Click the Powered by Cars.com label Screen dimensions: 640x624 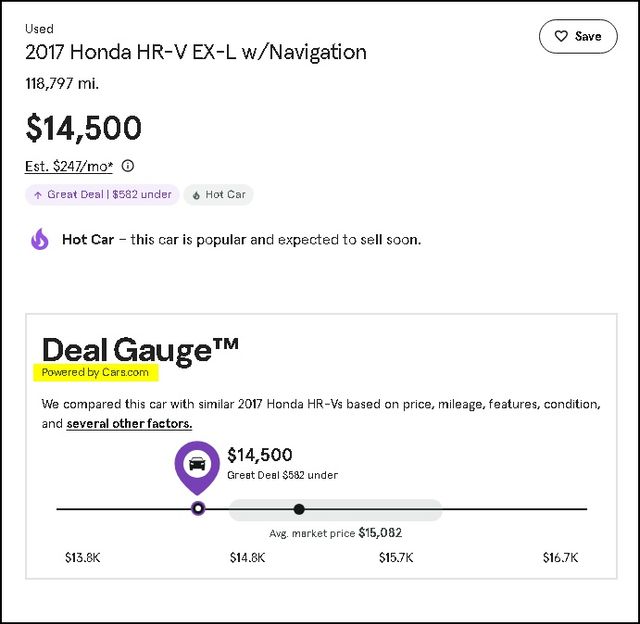pyautogui.click(x=96, y=372)
